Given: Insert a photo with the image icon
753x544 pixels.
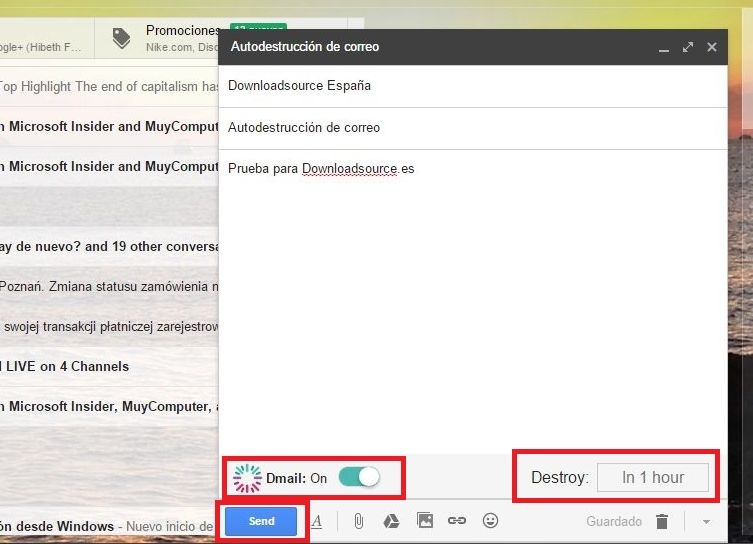Looking at the screenshot, I should coord(425,520).
